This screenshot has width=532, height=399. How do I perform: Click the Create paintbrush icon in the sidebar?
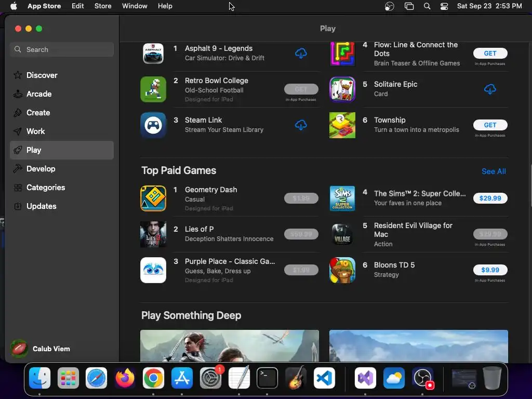[18, 113]
